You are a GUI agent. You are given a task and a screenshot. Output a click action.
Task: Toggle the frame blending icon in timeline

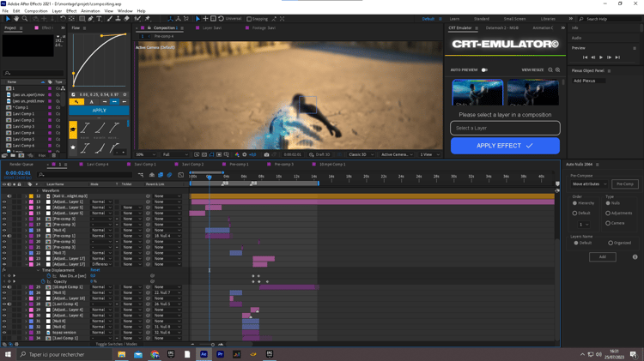[161, 175]
